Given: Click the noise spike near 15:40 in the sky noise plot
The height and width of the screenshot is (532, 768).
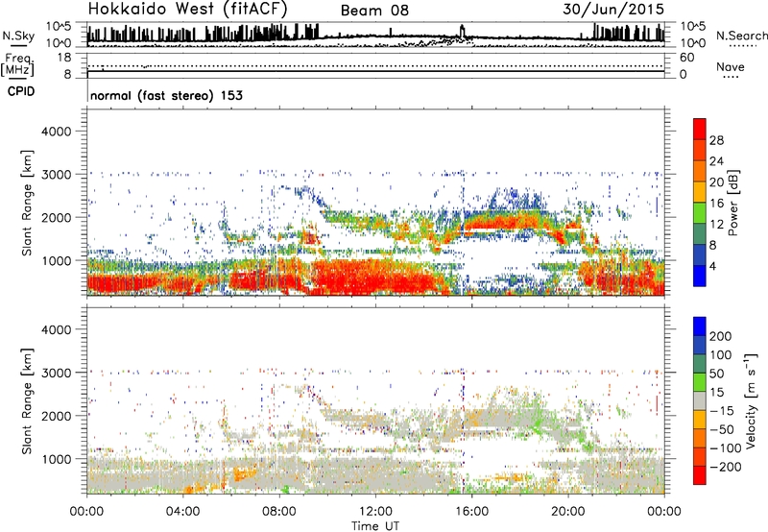Looking at the screenshot, I should [462, 31].
